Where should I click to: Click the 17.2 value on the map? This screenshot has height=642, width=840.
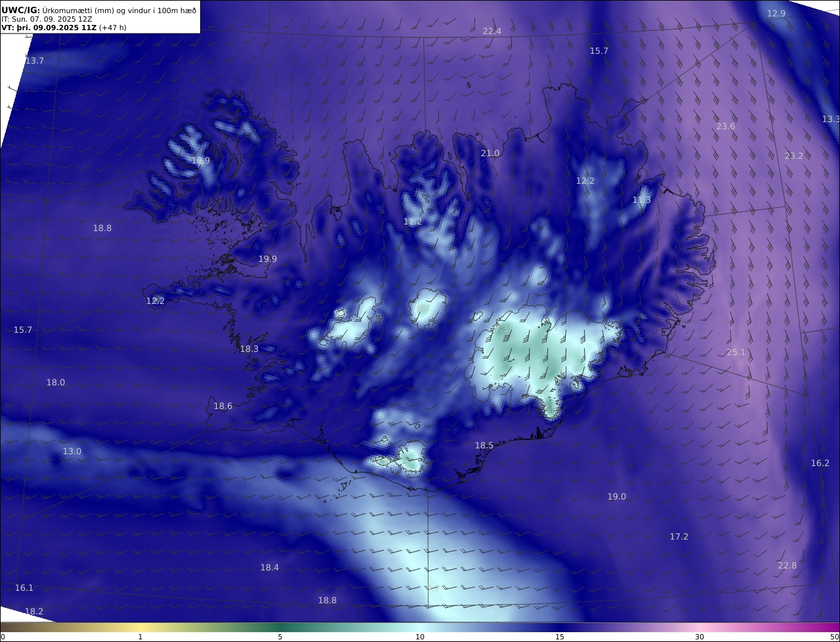(x=679, y=536)
